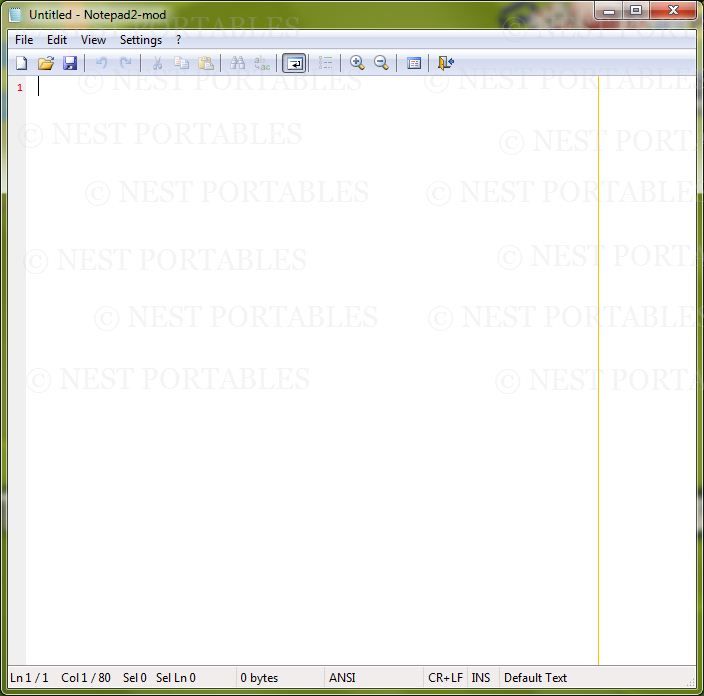Click the Exit door icon in toolbar
Screen dimensions: 704x696
(445, 63)
